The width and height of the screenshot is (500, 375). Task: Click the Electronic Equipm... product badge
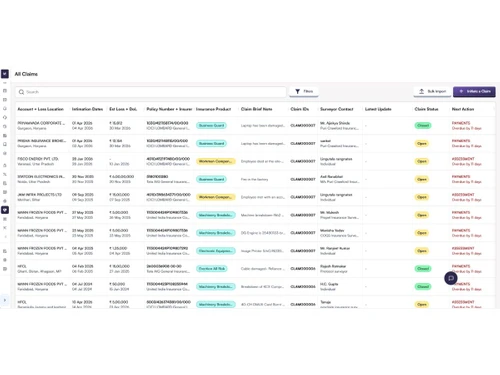[x=216, y=251]
